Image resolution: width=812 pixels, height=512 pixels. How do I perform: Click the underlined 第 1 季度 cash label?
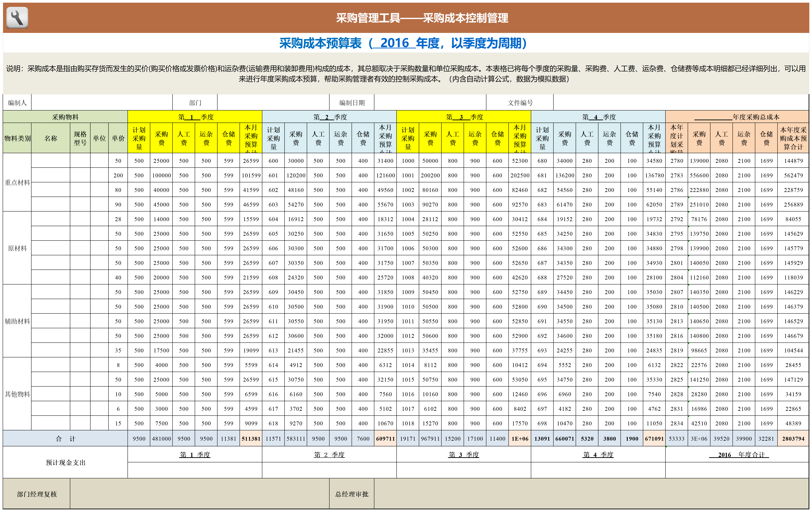tap(195, 454)
